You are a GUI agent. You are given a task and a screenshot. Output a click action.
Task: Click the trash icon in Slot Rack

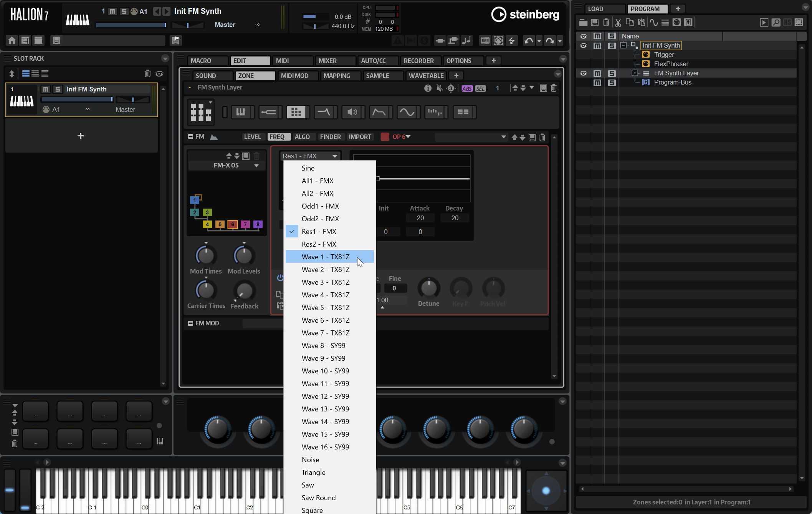147,74
